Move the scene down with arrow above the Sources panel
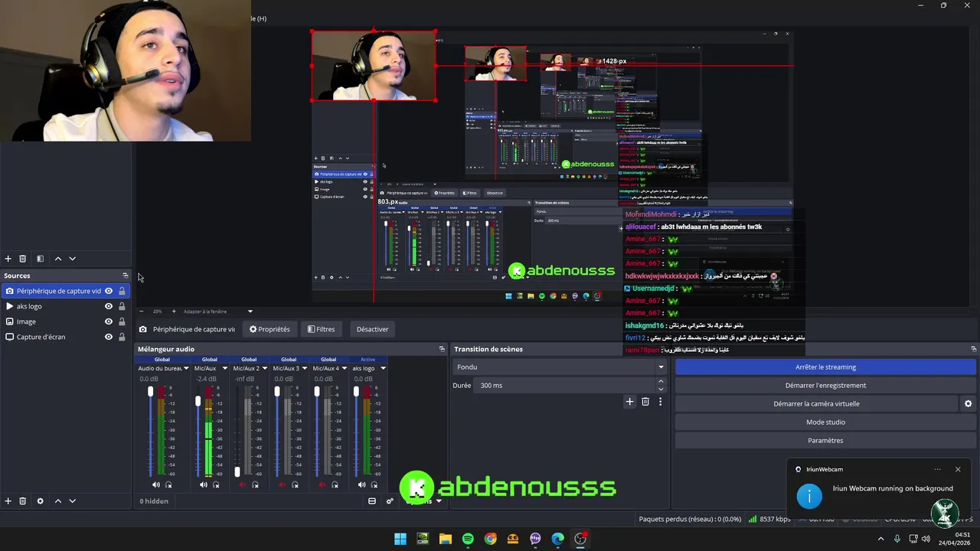Screen dimensions: 980x551 click(72, 259)
